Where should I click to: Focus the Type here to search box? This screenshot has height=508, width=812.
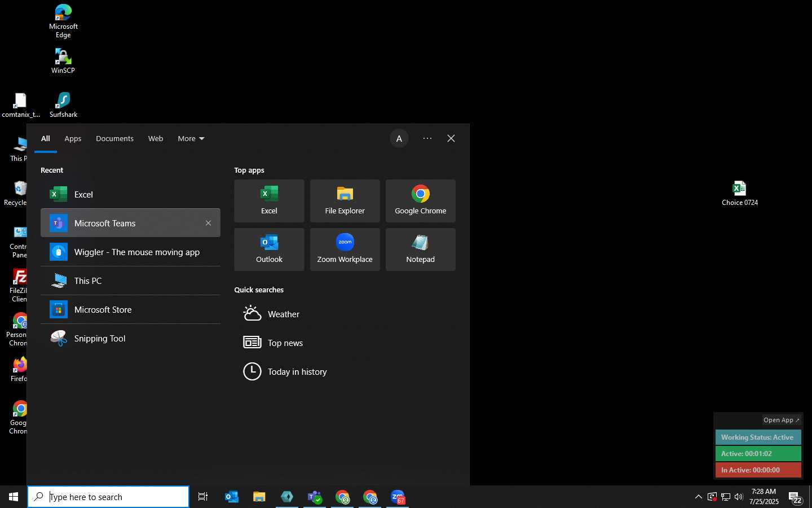(x=108, y=497)
